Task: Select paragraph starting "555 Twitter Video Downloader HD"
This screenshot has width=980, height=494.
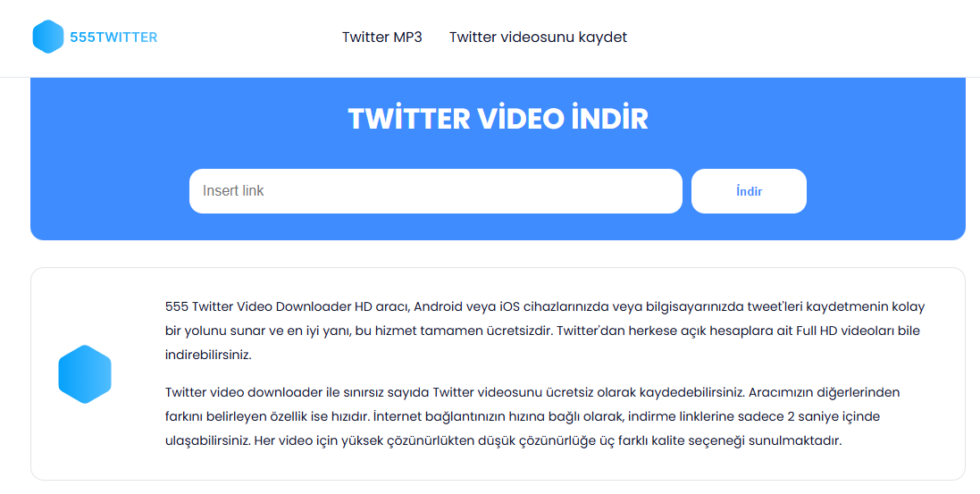Action: coord(545,331)
